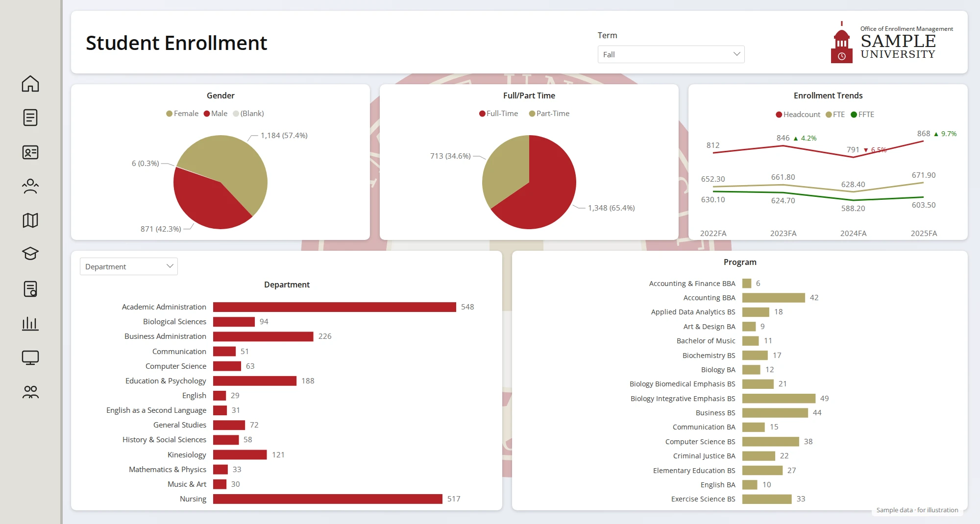980x524 pixels.
Task: Open the folded map sidebar icon
Action: [30, 220]
